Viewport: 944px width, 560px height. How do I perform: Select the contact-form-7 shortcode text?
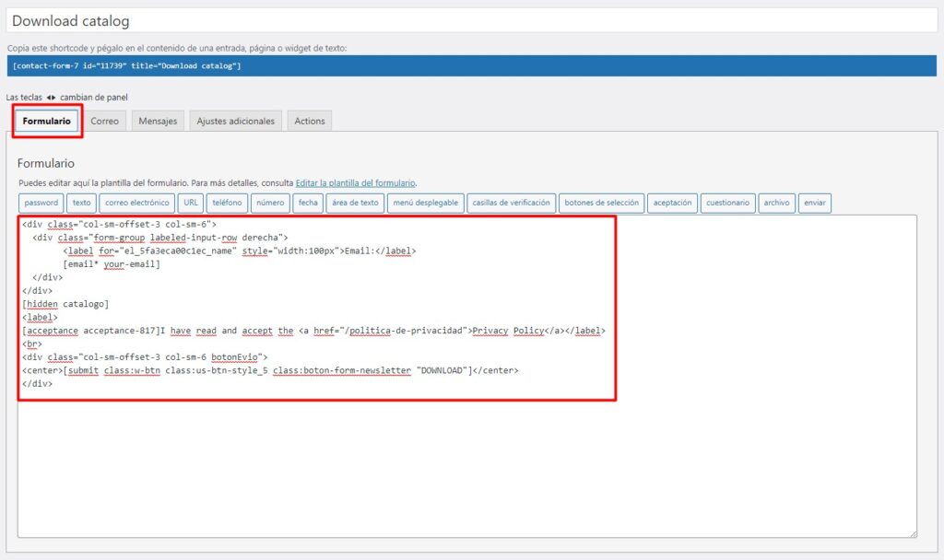pos(127,65)
